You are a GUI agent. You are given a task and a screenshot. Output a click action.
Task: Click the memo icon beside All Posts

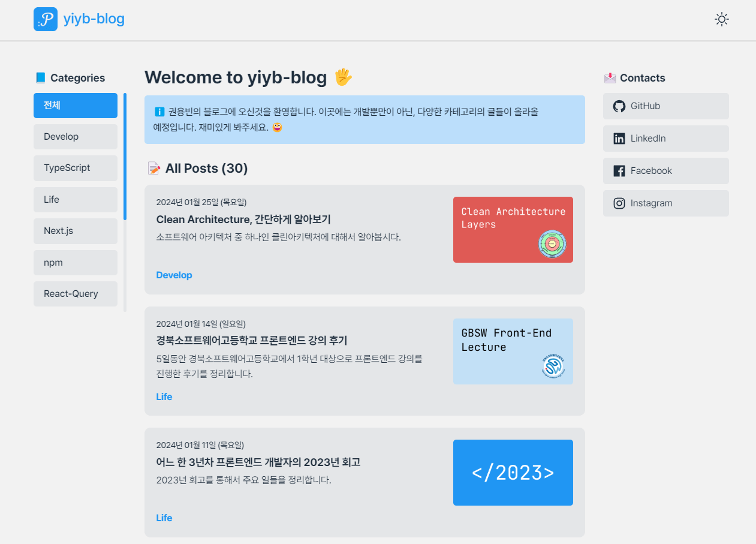click(154, 169)
